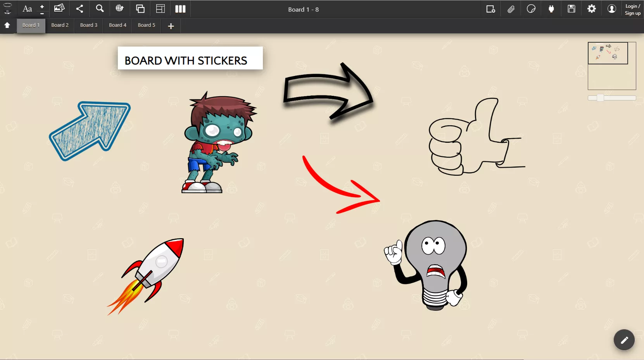Click the zoom slider handle
The width and height of the screenshot is (644, 360).
click(x=600, y=98)
